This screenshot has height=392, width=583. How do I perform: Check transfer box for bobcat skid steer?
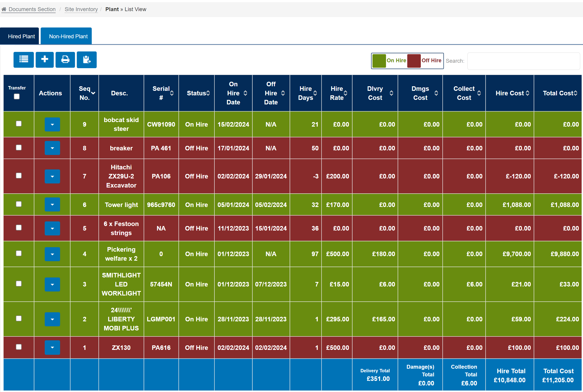19,123
